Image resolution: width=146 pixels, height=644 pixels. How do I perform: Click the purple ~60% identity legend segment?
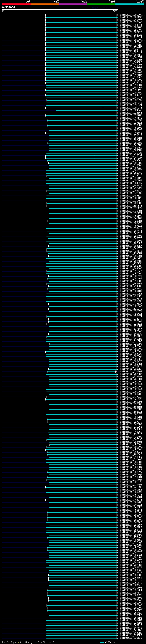click(73, 4)
